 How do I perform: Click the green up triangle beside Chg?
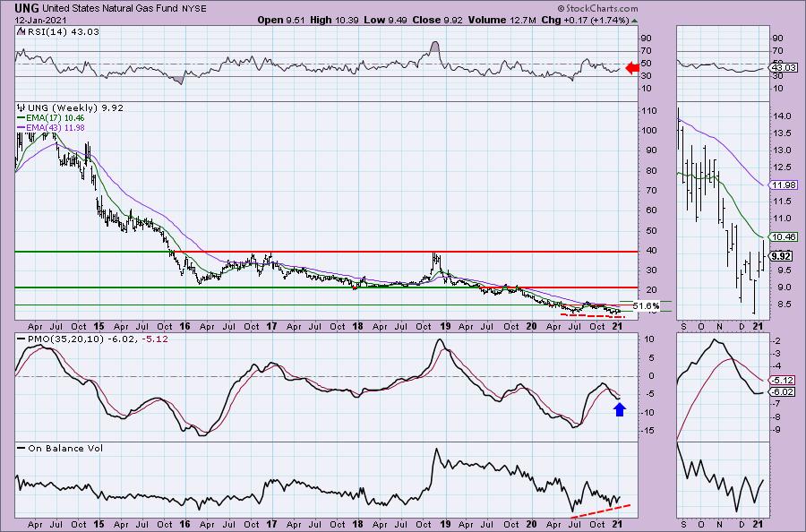pyautogui.click(x=634, y=21)
